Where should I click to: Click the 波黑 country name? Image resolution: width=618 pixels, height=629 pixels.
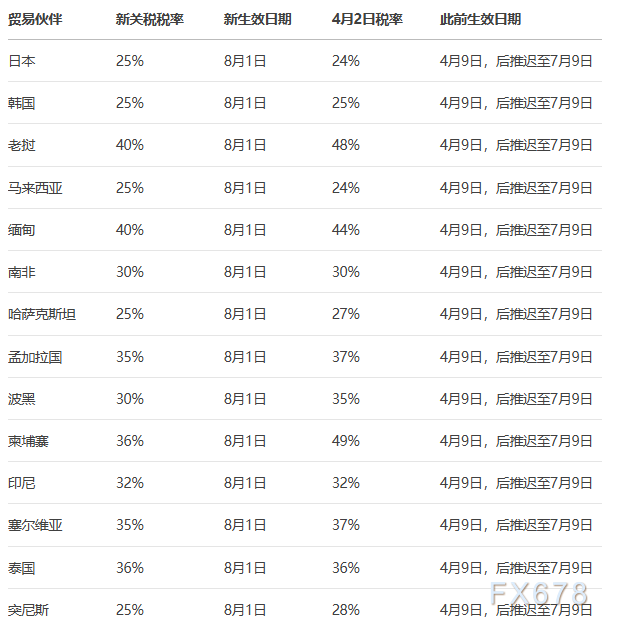pos(22,399)
